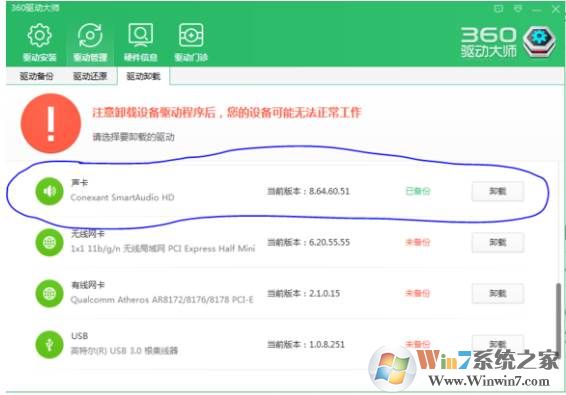Open the feedback icon in title bar
The height and width of the screenshot is (395, 566).
coord(498,9)
